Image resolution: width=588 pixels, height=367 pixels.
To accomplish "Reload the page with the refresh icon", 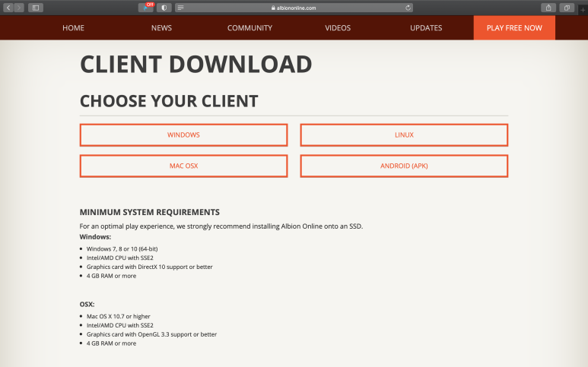I will coord(408,8).
